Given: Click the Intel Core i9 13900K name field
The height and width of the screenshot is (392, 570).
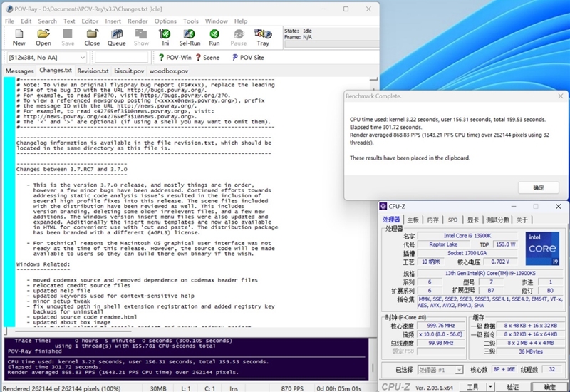Looking at the screenshot, I should (x=467, y=236).
